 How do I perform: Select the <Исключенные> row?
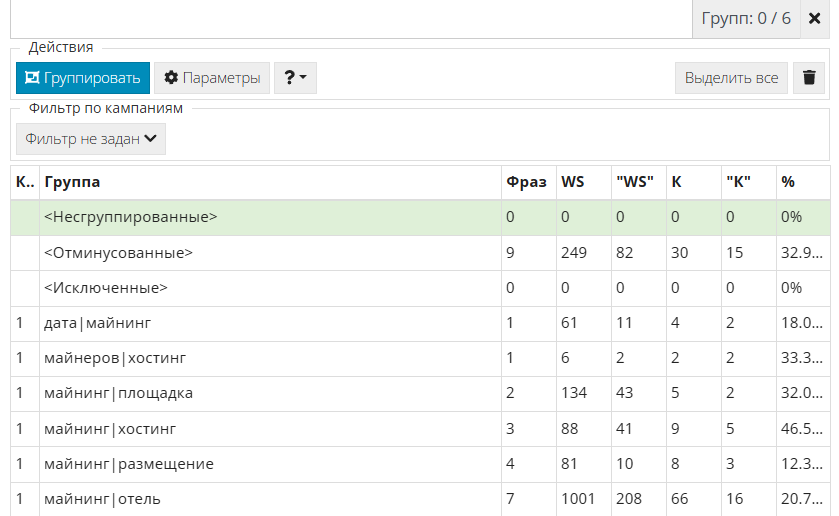point(106,288)
